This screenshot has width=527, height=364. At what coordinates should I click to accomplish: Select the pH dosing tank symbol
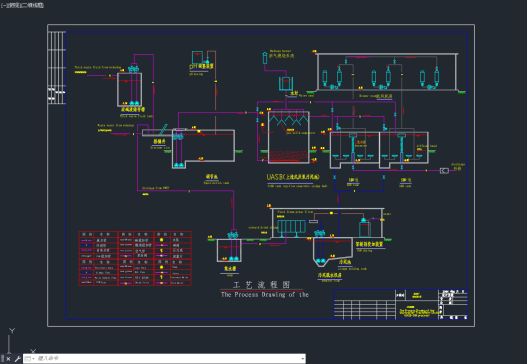coord(197,57)
